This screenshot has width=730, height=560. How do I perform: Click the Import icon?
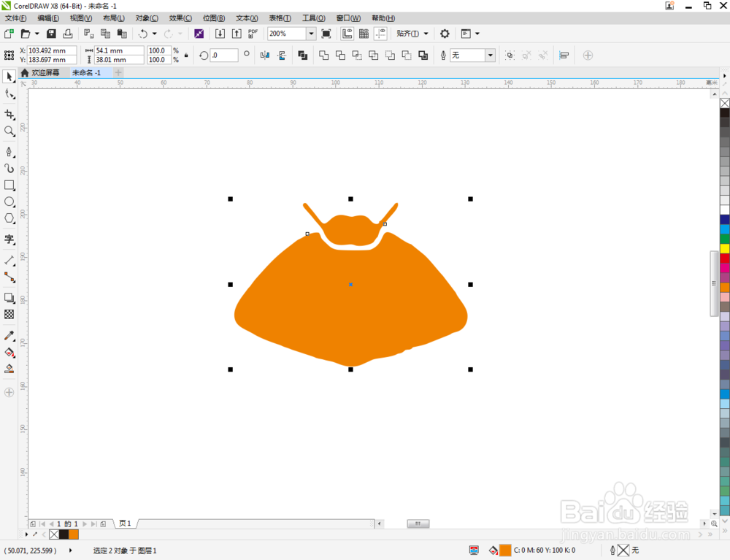[220, 34]
